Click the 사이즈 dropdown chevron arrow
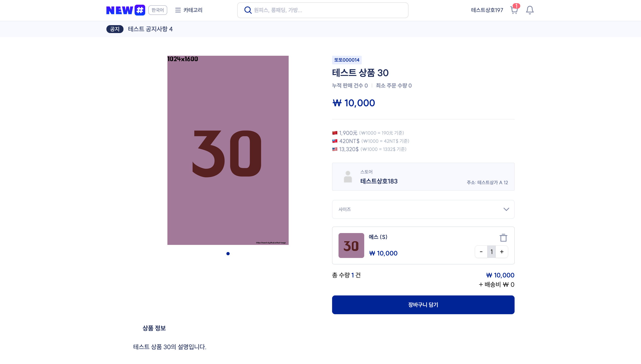This screenshot has height=364, width=641. (x=506, y=210)
